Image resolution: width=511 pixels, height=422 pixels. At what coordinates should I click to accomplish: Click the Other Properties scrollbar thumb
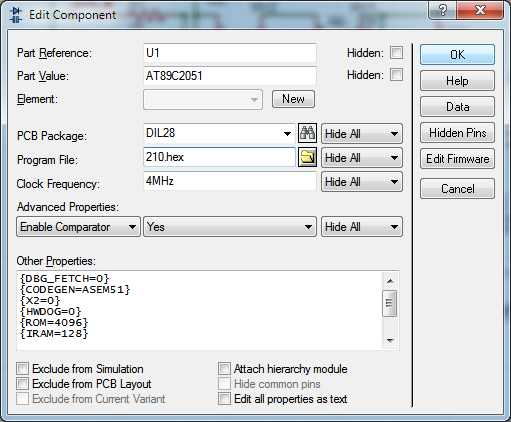click(390, 303)
